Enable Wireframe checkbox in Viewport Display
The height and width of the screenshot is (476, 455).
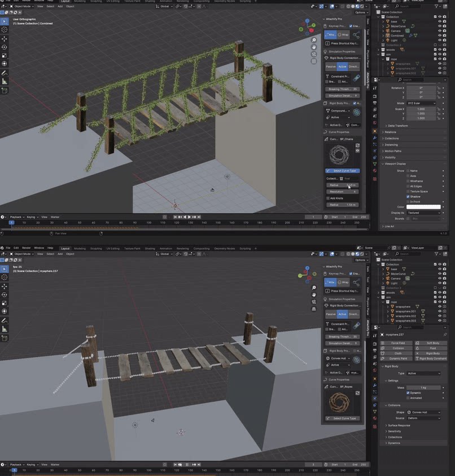(408, 181)
